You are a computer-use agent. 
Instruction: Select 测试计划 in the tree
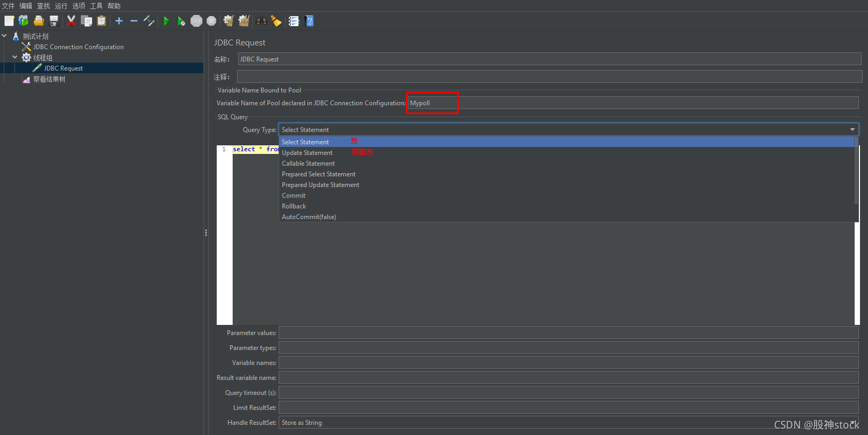[x=35, y=36]
